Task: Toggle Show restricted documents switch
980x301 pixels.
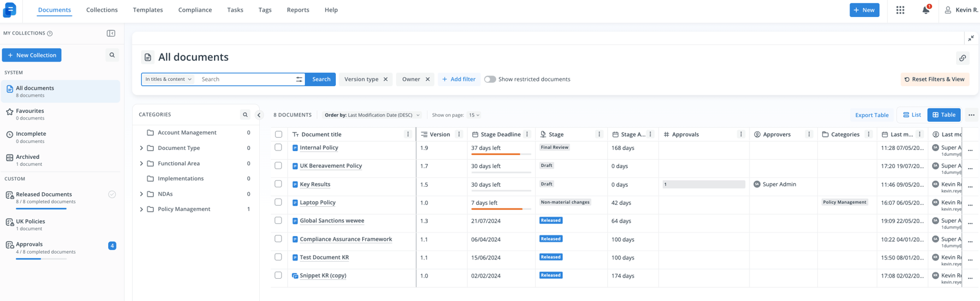Action: click(x=490, y=79)
